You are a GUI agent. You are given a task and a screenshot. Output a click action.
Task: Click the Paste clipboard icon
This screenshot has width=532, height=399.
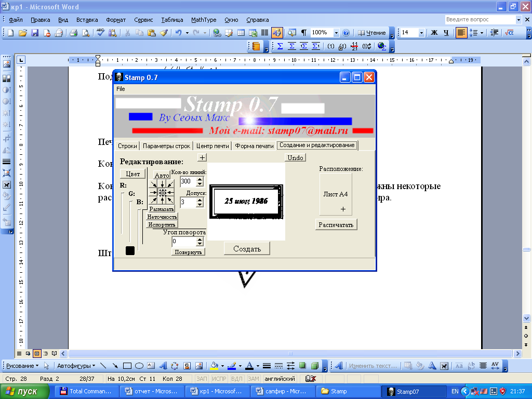[152, 33]
